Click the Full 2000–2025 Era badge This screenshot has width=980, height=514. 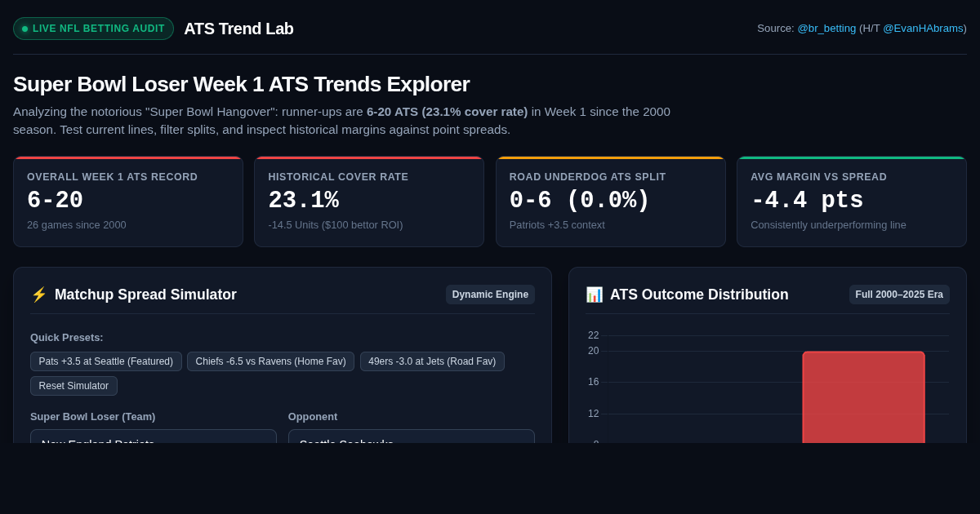(x=899, y=295)
